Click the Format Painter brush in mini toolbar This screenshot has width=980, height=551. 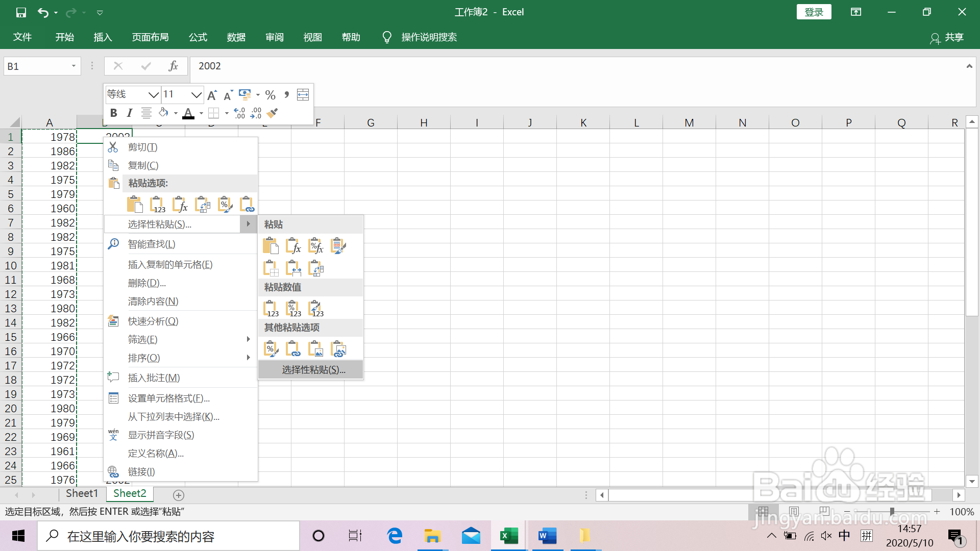point(273,113)
